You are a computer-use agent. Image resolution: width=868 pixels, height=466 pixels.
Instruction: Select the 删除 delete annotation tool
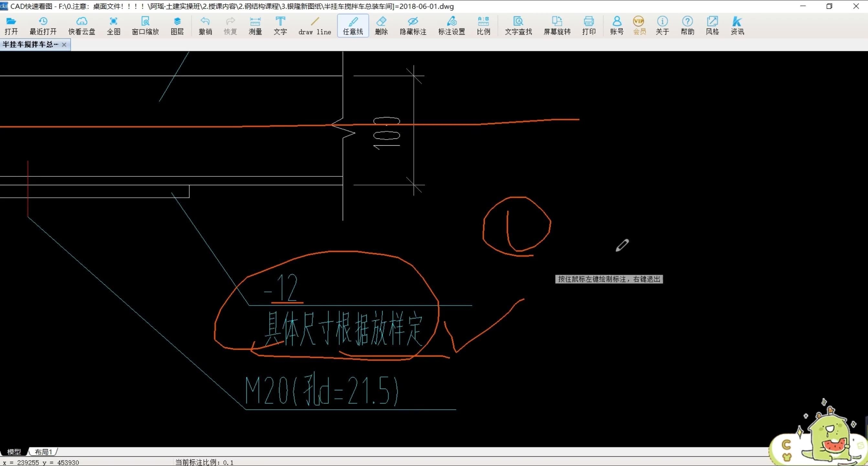(381, 25)
